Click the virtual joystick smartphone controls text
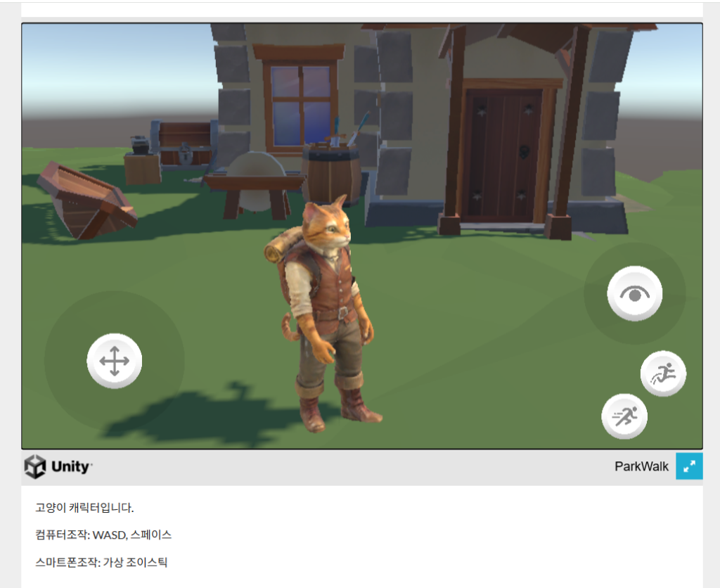Viewport: 720px width, 588px height. [x=101, y=563]
